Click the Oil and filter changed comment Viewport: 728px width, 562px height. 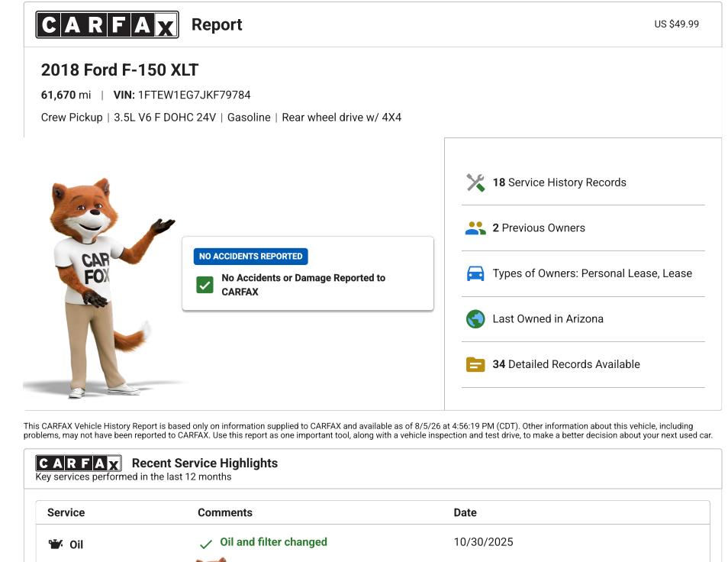273,542
